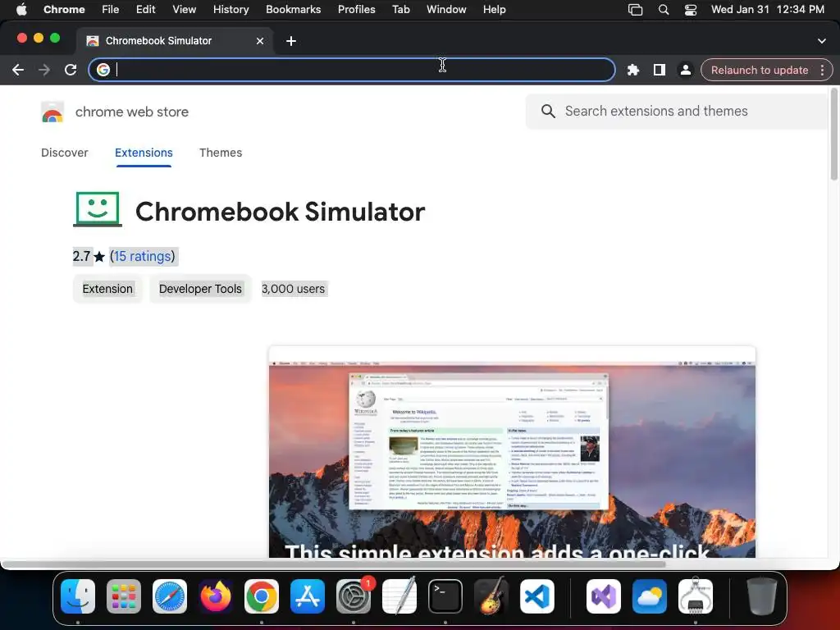840x630 pixels.
Task: Expand the tab search chevron
Action: click(822, 41)
